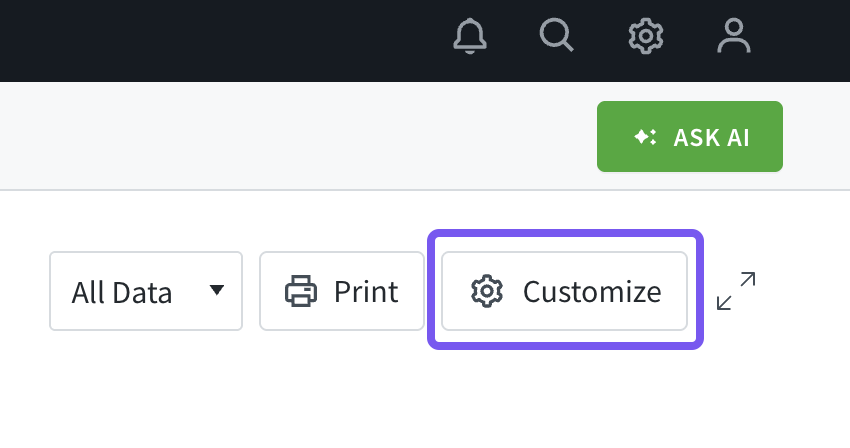This screenshot has height=448, width=850.
Task: Click the sparkle icon on Ask AI
Action: tap(645, 137)
